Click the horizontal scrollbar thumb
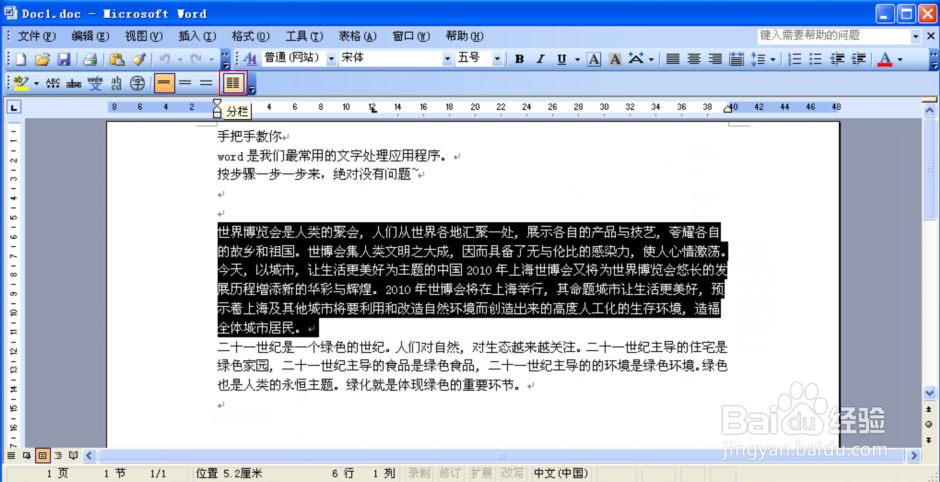Viewport: 940px width, 482px height. pyautogui.click(x=502, y=456)
